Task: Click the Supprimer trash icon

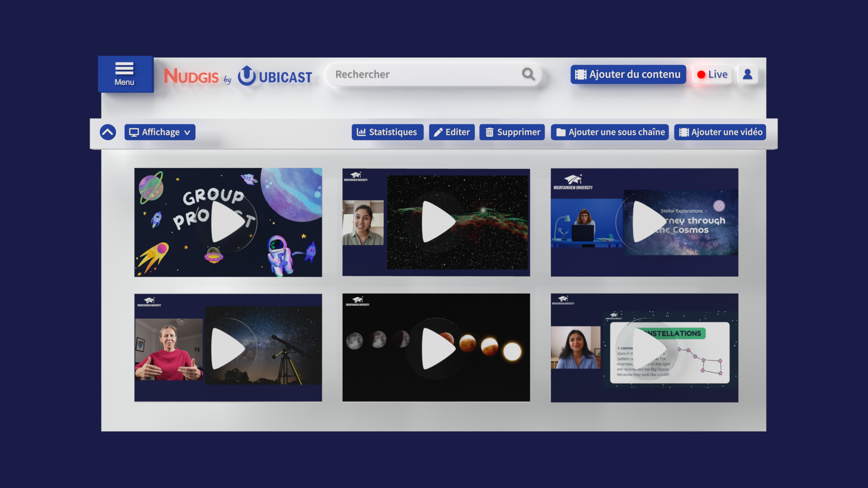Action: (489, 132)
